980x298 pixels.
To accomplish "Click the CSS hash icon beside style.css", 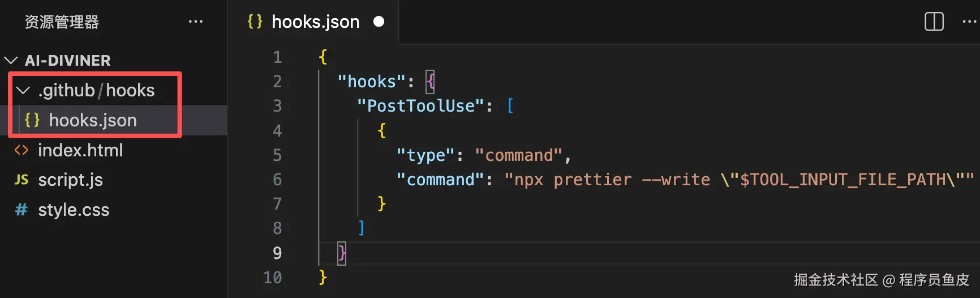I will (x=22, y=210).
